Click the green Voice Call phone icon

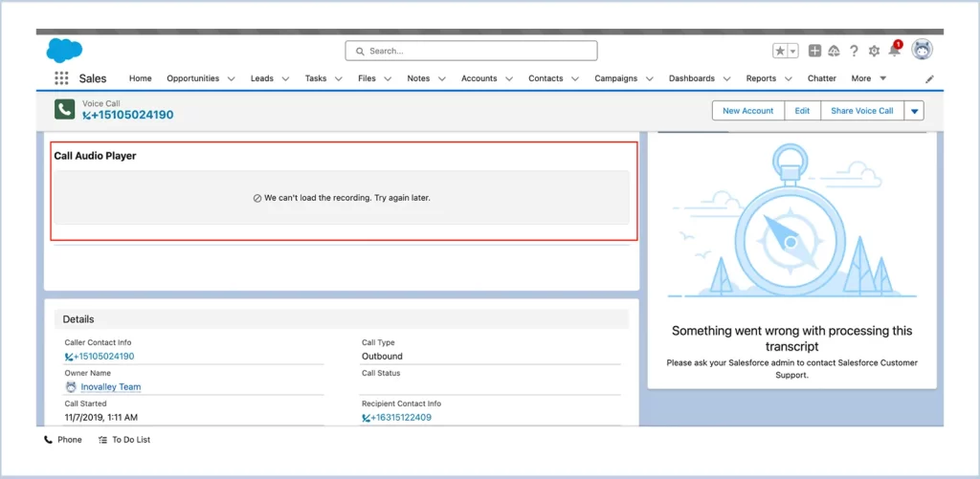[x=64, y=109]
